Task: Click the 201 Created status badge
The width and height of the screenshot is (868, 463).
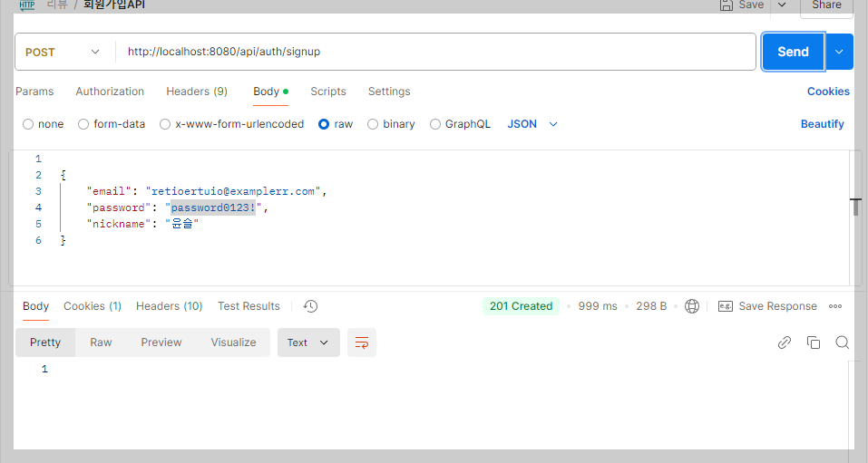Action: (x=521, y=306)
